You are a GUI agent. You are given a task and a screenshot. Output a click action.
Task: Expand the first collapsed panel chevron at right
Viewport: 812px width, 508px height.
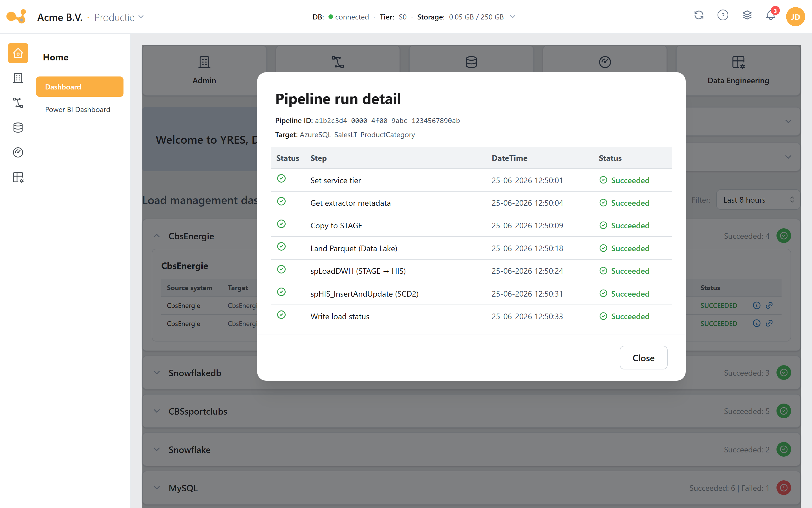pos(788,121)
